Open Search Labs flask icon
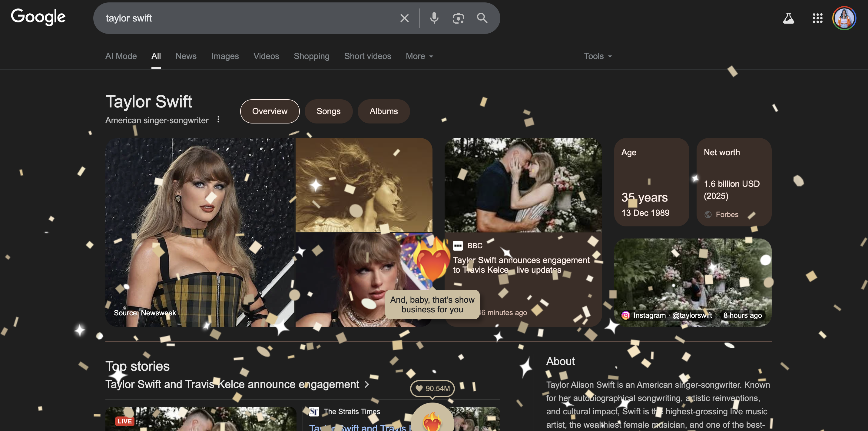Viewport: 868px width, 431px height. click(788, 18)
